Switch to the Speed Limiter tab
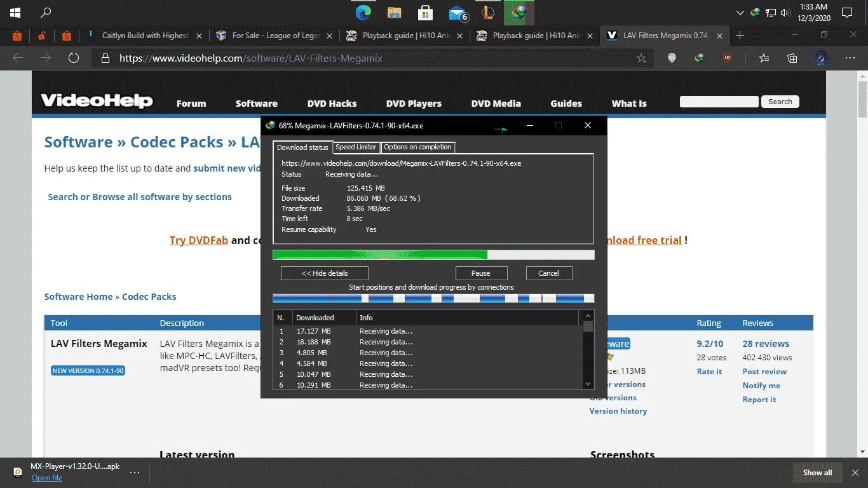868x488 pixels. pyautogui.click(x=356, y=147)
